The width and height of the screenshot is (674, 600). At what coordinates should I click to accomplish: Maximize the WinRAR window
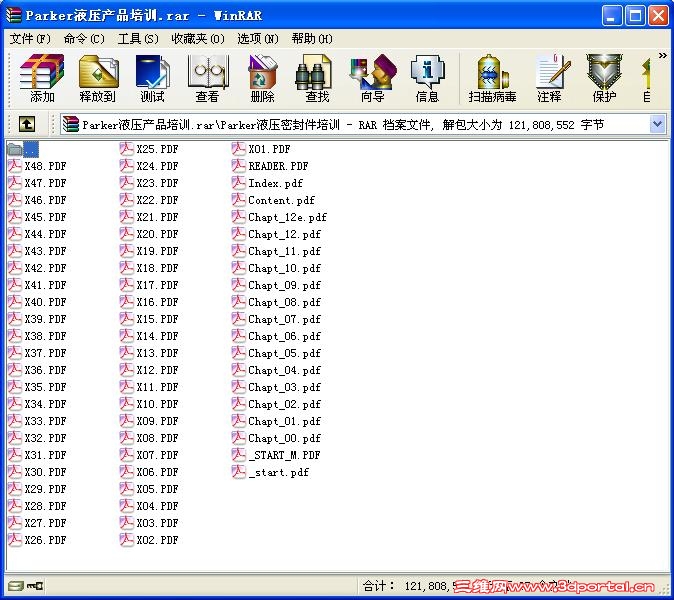click(635, 16)
